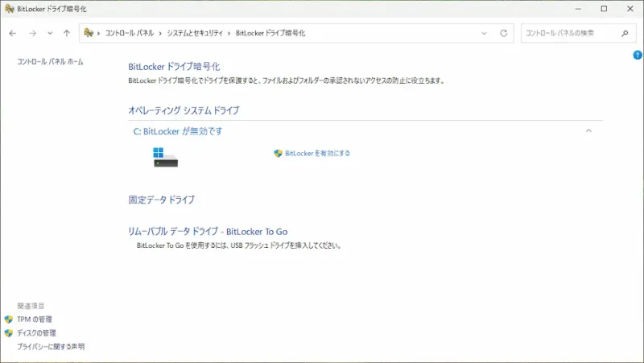Open ディスクの管理 link
This screenshot has width=644, height=363.
click(36, 333)
